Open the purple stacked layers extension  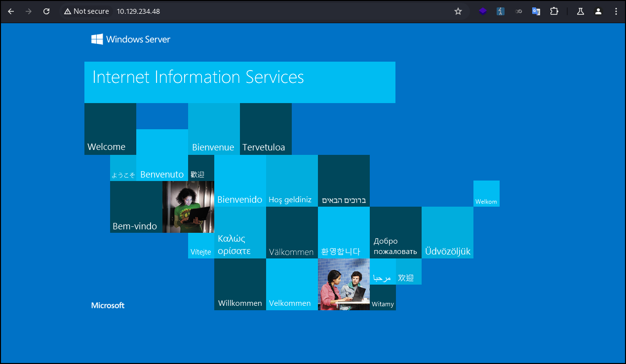coord(482,11)
